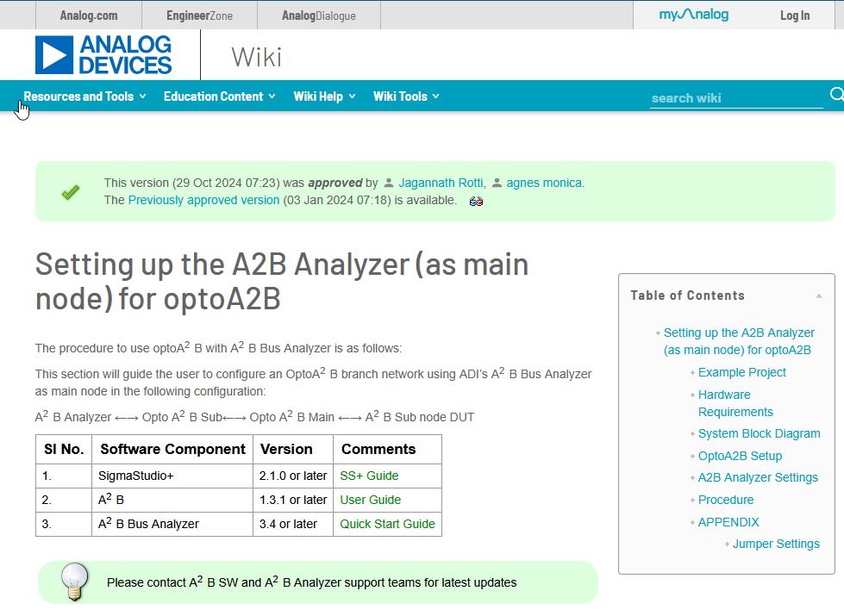Open the Quick Start Guide link
The image size is (844, 616).
click(x=387, y=524)
